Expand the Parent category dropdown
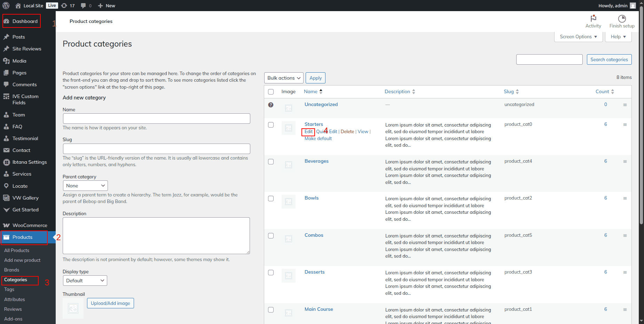The height and width of the screenshot is (324, 644). coord(85,186)
